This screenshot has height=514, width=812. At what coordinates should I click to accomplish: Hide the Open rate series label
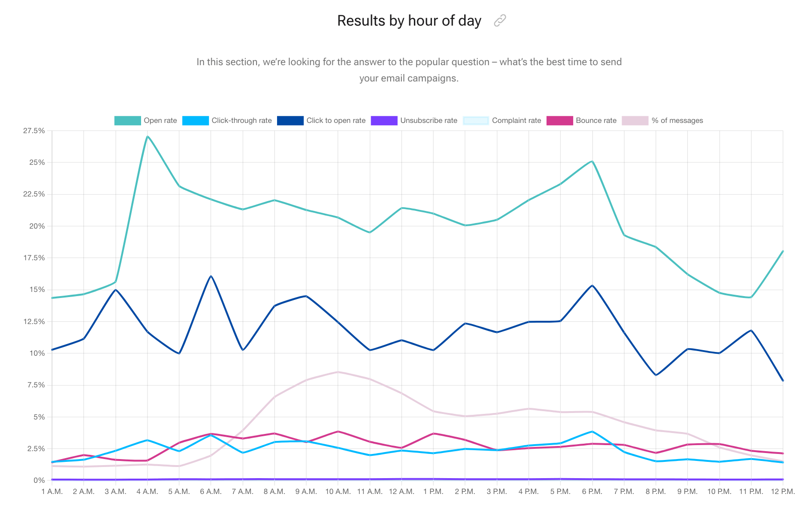[x=160, y=121]
